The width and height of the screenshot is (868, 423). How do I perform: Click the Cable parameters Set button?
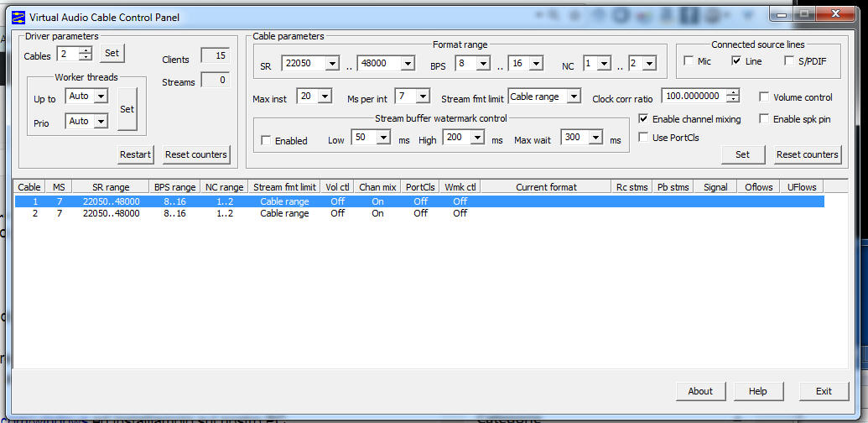(x=743, y=154)
